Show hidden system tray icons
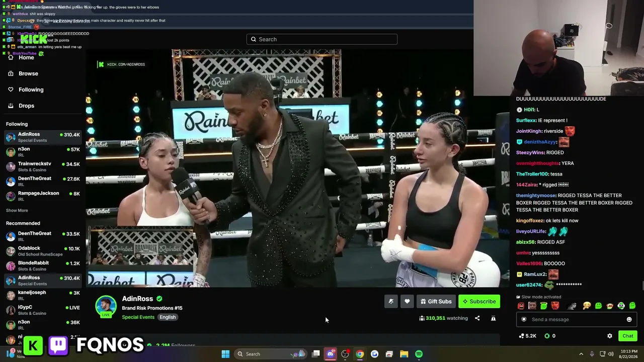 click(581, 354)
